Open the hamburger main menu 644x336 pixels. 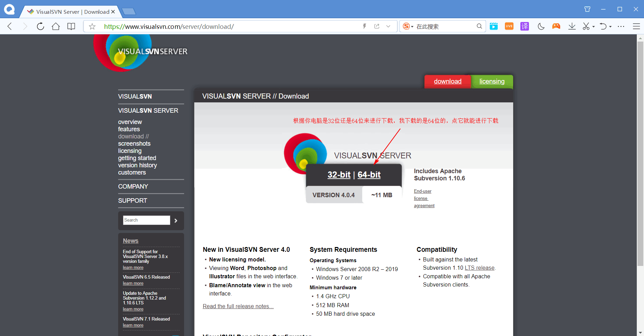[636, 26]
